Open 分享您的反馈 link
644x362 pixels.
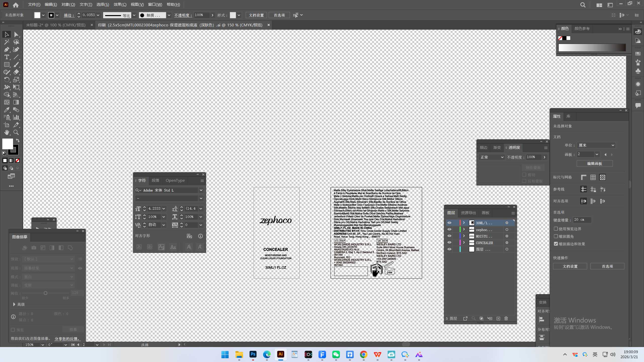tap(67, 339)
